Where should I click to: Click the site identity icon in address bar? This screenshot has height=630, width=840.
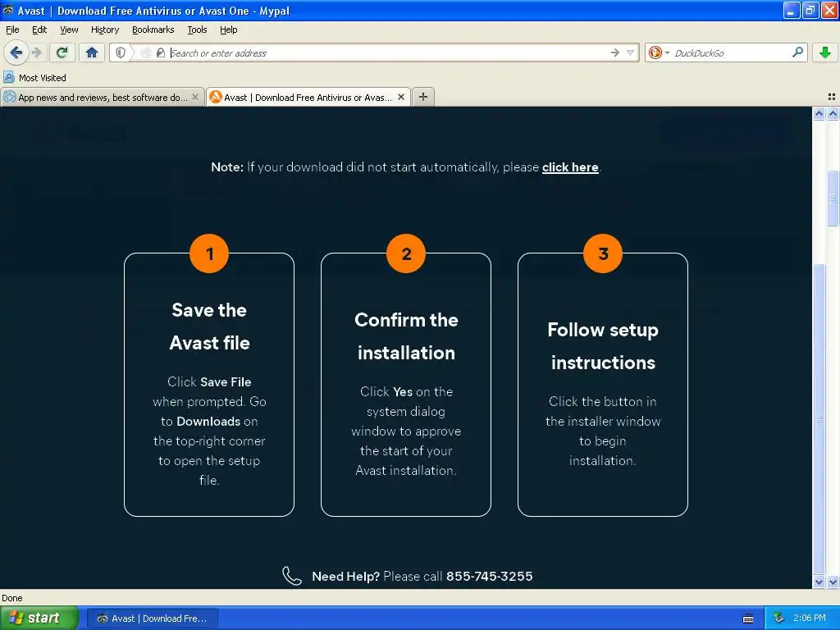(160, 52)
